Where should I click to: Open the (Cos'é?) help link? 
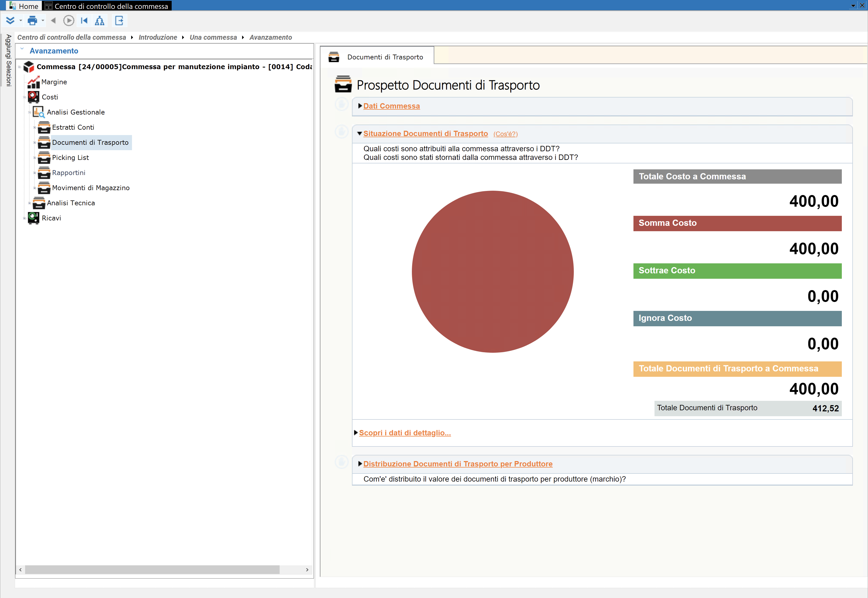pos(505,134)
